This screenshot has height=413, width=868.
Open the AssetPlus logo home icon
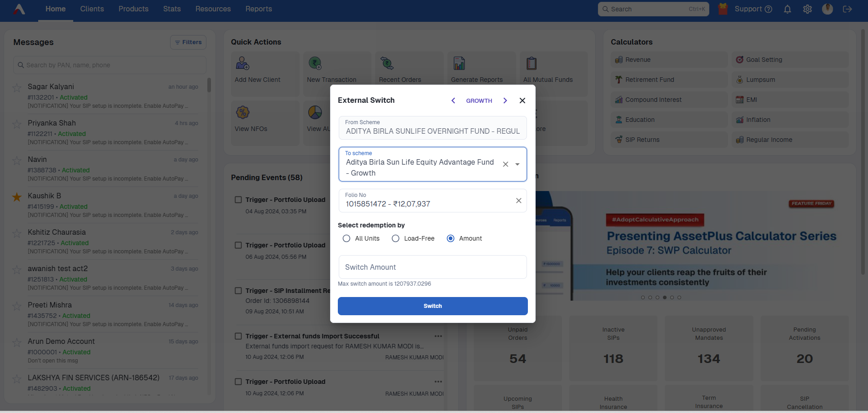click(19, 9)
